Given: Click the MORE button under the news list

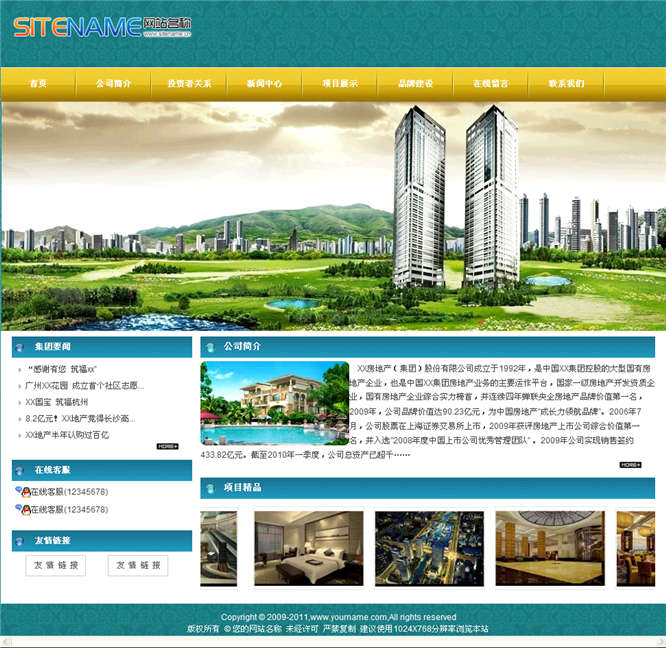Looking at the screenshot, I should pos(167,446).
